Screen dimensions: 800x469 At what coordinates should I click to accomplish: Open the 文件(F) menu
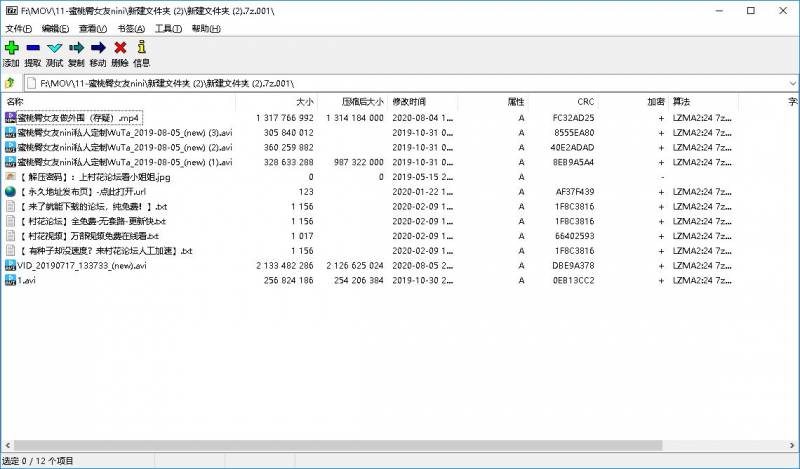[x=19, y=29]
